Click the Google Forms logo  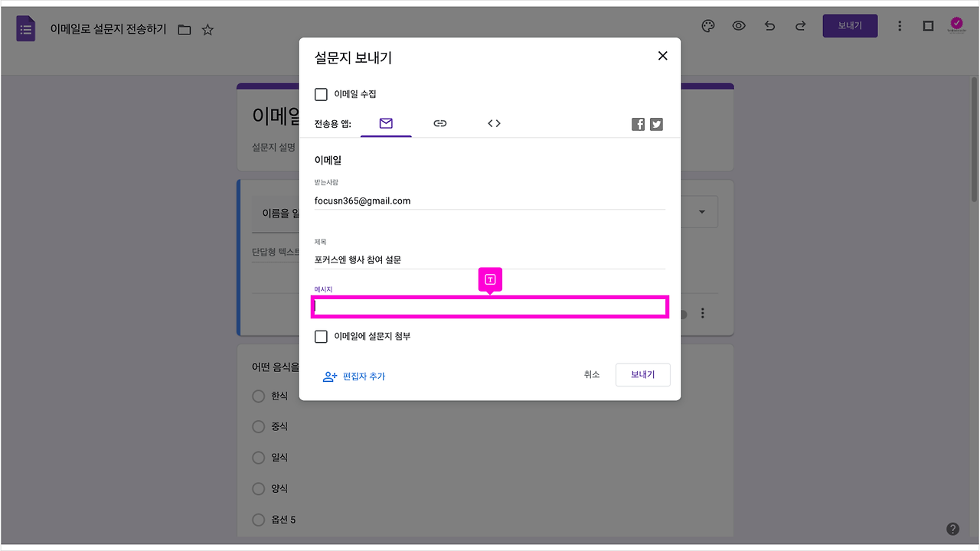tap(25, 28)
